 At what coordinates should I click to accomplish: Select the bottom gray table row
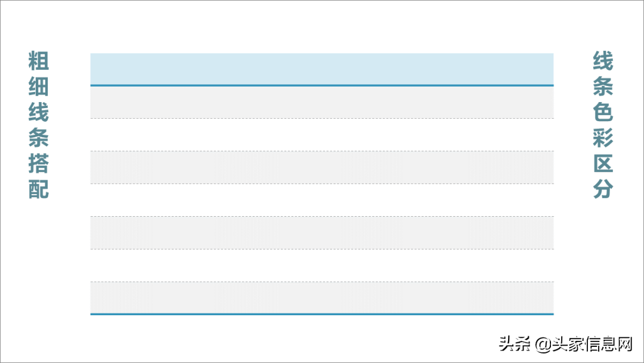pyautogui.click(x=322, y=297)
